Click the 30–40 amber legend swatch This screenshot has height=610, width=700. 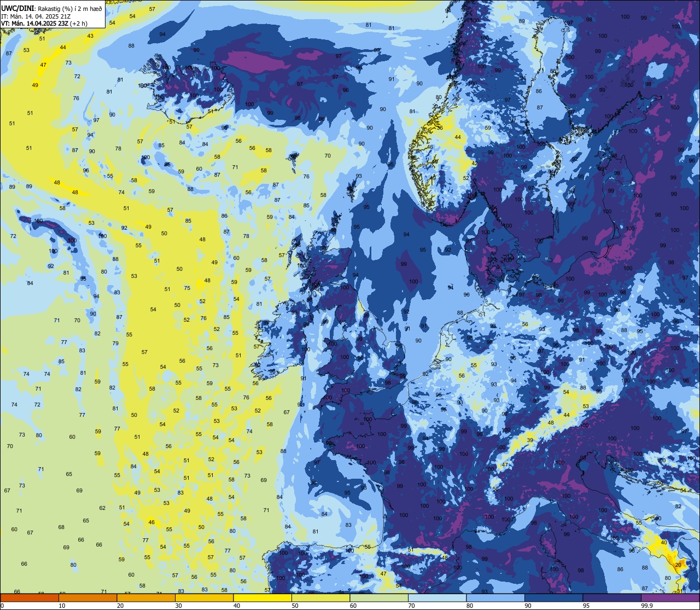pos(204,598)
